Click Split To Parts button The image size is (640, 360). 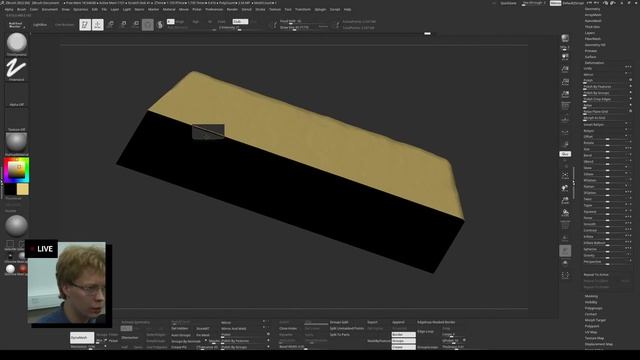[x=340, y=335]
